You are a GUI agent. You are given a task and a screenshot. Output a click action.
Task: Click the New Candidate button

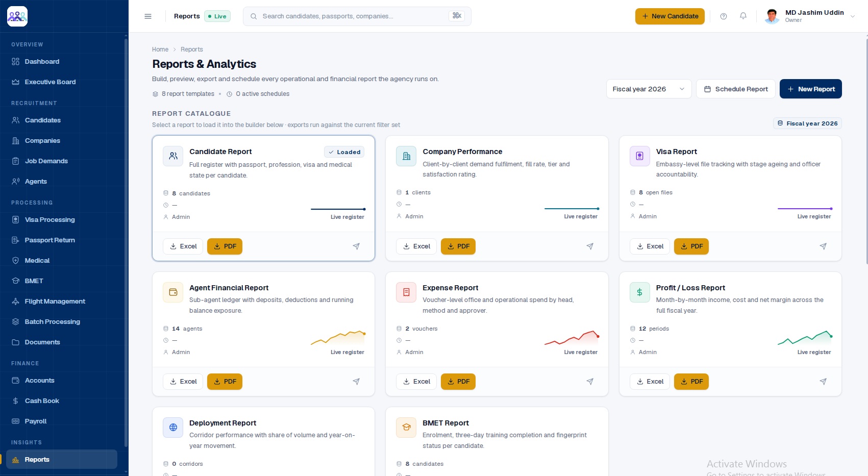(669, 16)
